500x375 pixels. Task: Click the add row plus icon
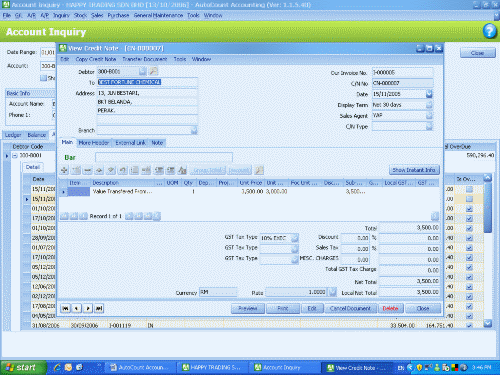[x=64, y=170]
